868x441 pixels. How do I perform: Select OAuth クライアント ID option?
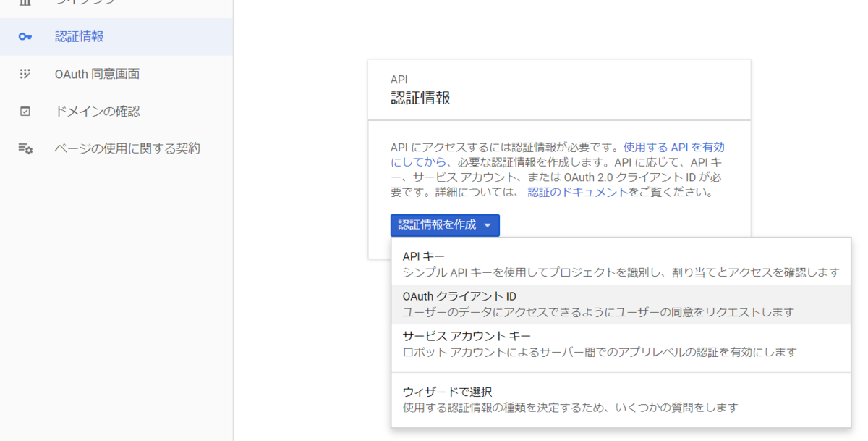pyautogui.click(x=621, y=304)
